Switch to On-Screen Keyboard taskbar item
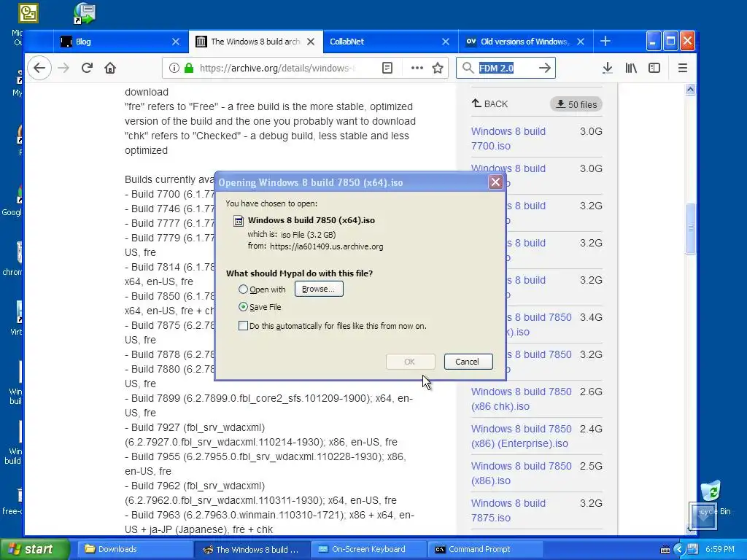The image size is (747, 560). tap(368, 549)
